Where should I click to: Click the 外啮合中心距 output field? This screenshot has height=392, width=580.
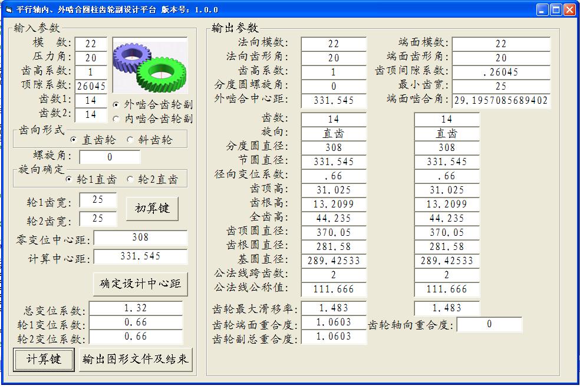coord(334,101)
